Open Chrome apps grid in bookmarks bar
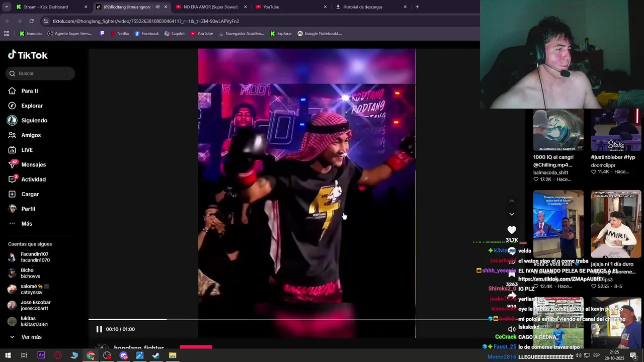 coord(7,34)
